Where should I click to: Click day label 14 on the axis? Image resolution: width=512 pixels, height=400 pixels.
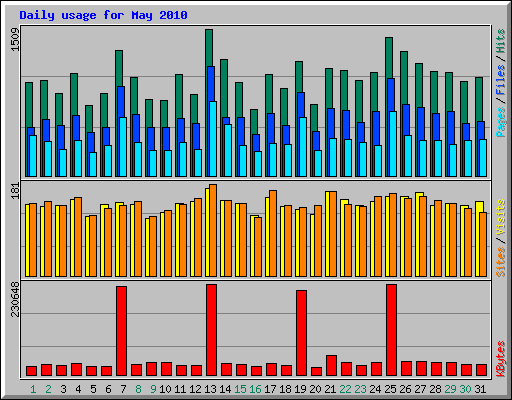coord(225,389)
